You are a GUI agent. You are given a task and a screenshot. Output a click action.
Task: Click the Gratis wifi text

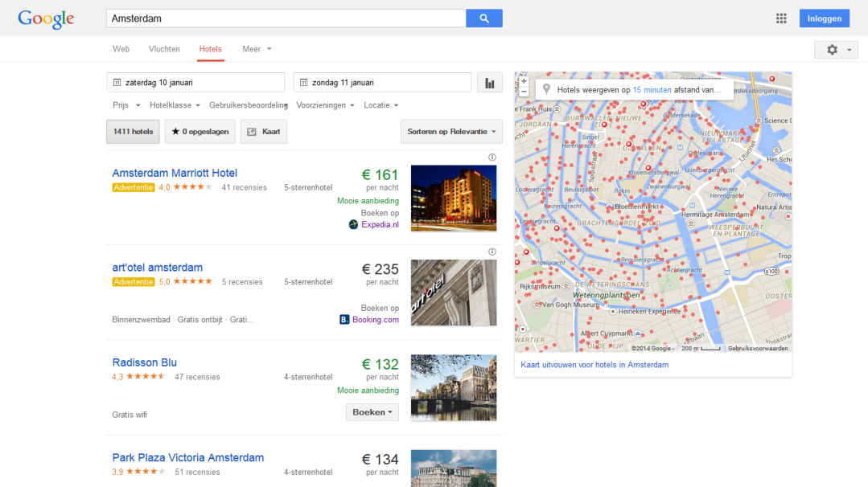(x=130, y=415)
